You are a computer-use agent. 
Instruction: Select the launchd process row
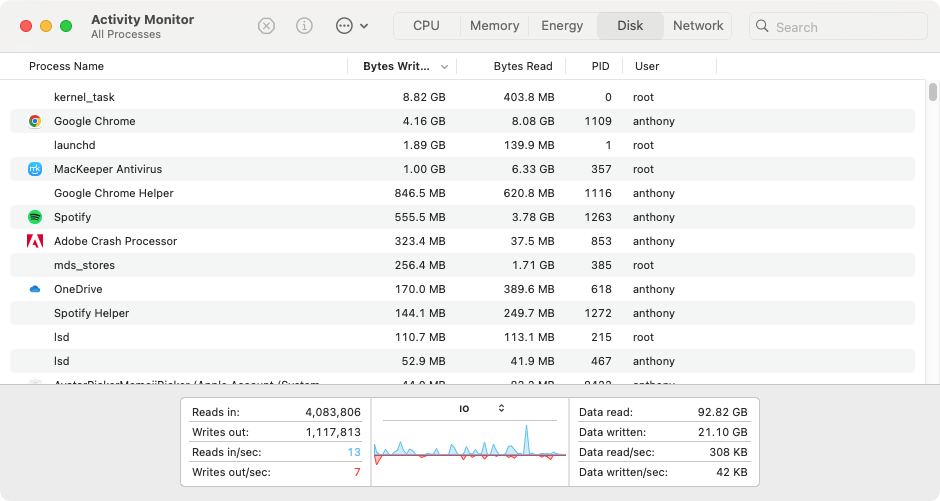(x=462, y=145)
